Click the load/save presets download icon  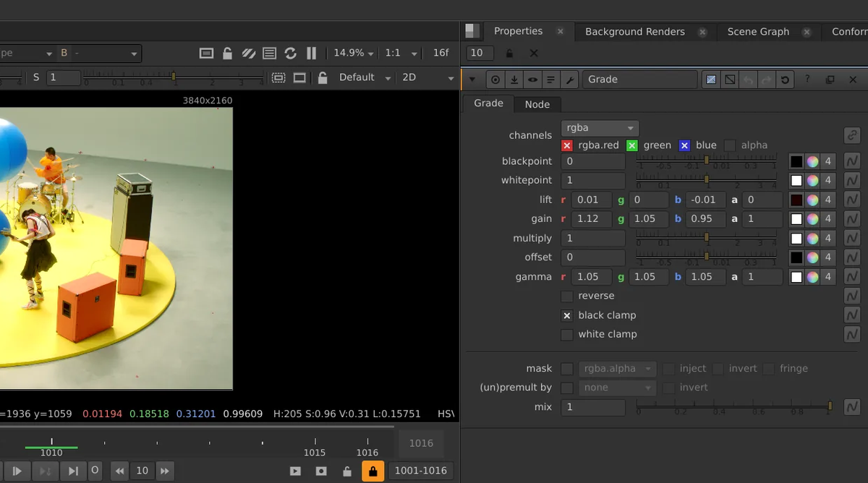(x=514, y=80)
